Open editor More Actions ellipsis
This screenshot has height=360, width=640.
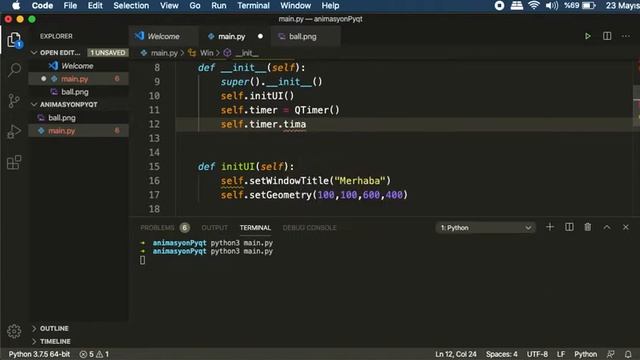pyautogui.click(x=626, y=36)
